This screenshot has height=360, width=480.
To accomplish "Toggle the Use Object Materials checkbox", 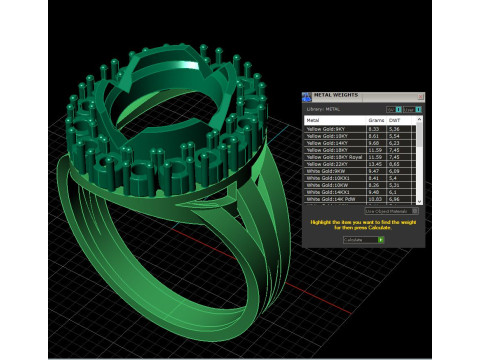I will point(415,211).
